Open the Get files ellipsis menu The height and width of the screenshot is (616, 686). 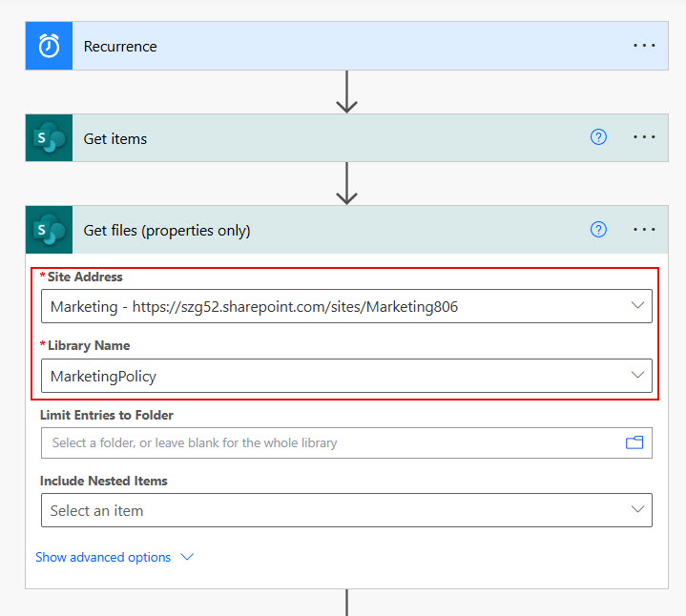pyautogui.click(x=645, y=230)
